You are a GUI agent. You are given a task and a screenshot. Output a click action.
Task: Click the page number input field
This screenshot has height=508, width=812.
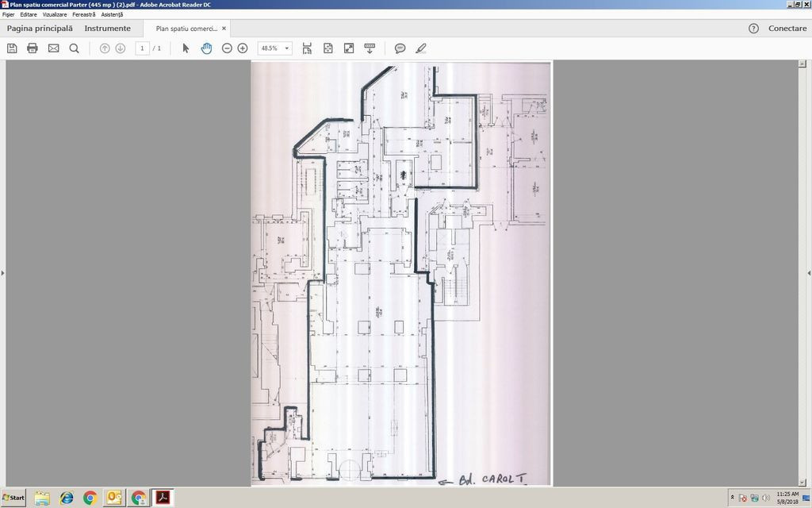click(143, 48)
